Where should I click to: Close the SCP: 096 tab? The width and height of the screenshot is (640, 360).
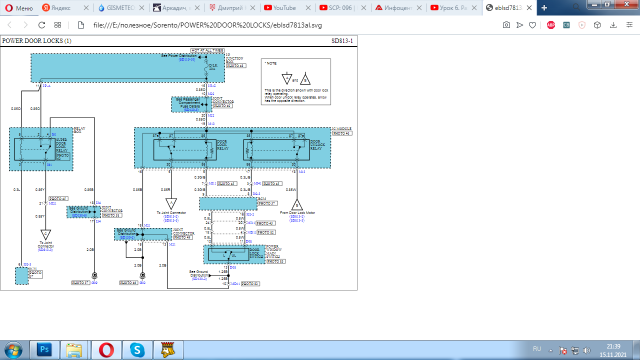point(364,8)
